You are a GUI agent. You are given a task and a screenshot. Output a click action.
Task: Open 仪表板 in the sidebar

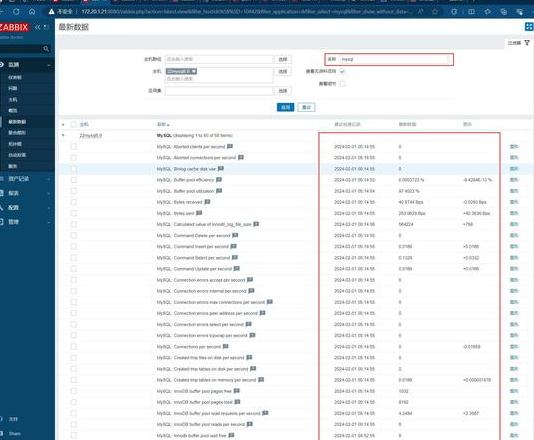[15, 77]
